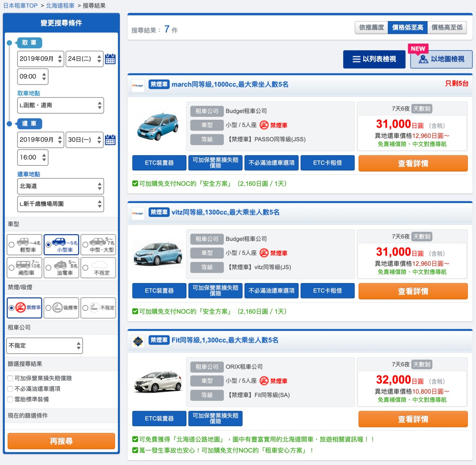
Task: Open pickup location dropdown 函館・道南
Action: click(x=61, y=105)
